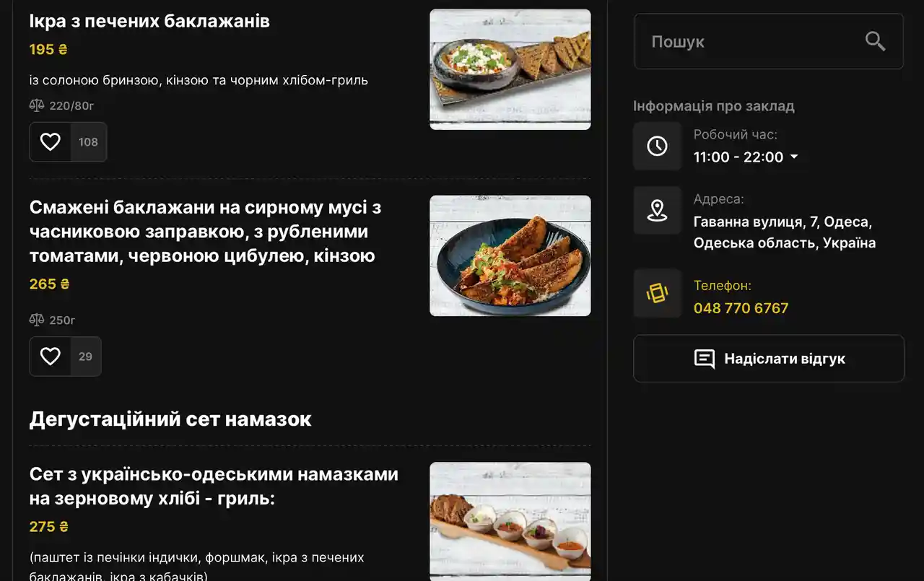The width and height of the screenshot is (924, 581).
Task: Click the search magnifier icon
Action: tap(875, 41)
